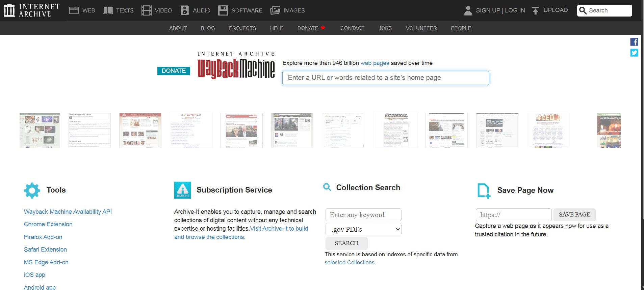This screenshot has width=644, height=290.
Task: Open the .gov PDFs collection dropdown
Action: [363, 229]
